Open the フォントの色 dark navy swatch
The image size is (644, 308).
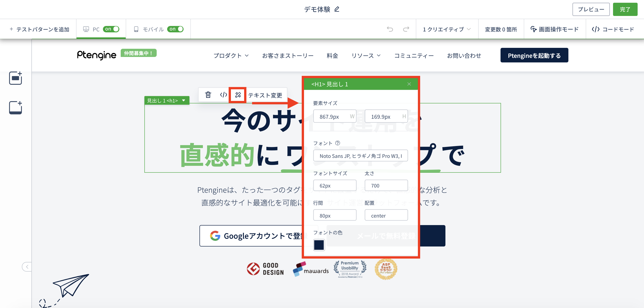coord(319,245)
